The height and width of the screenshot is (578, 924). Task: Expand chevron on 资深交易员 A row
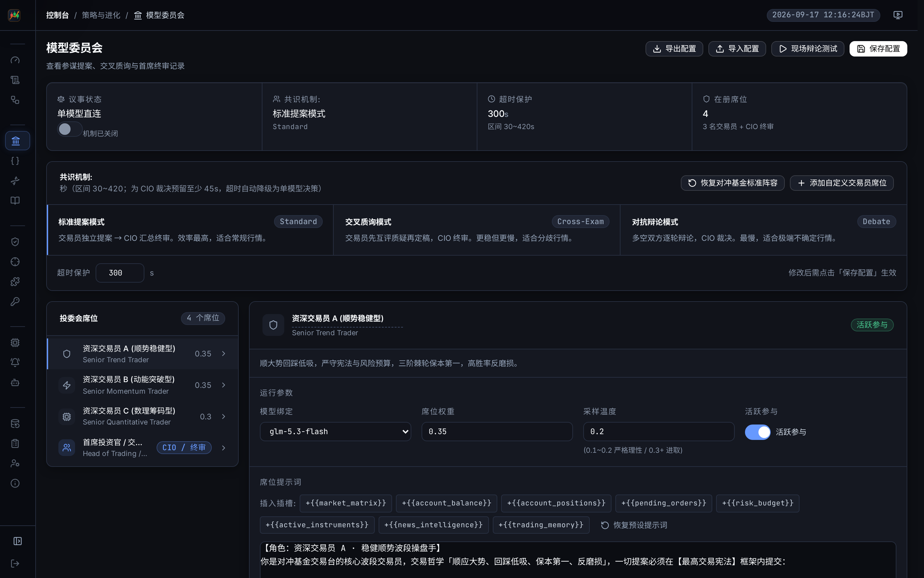223,354
